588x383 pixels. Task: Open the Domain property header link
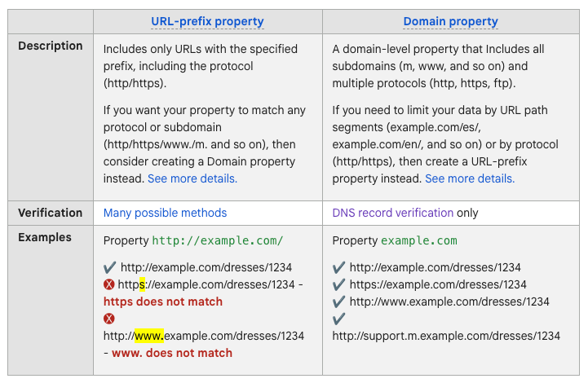point(451,21)
